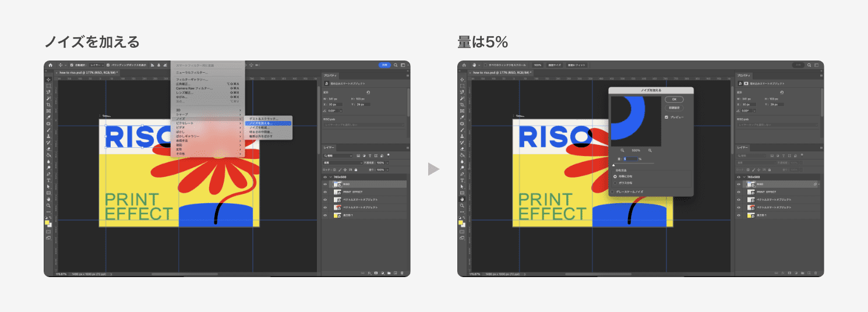Image resolution: width=868 pixels, height=312 pixels.
Task: Select Frame tool in noise-dialog Photoshop window
Action: 463,111
